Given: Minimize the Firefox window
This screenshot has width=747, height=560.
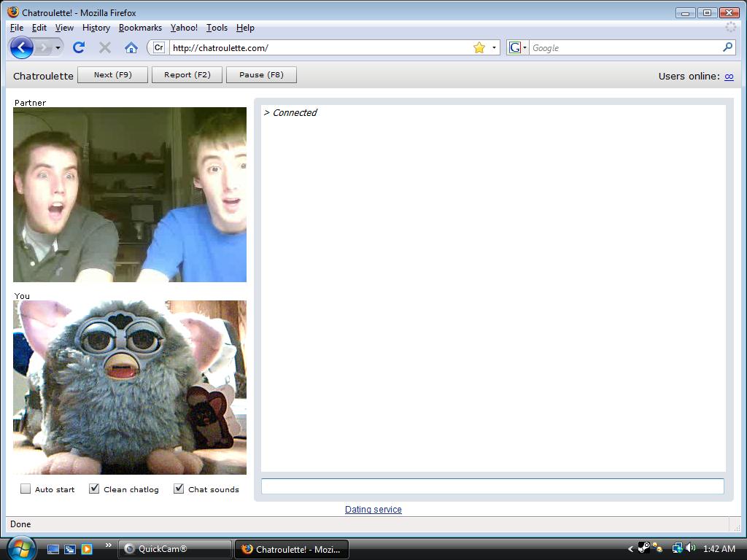Looking at the screenshot, I should (x=685, y=13).
